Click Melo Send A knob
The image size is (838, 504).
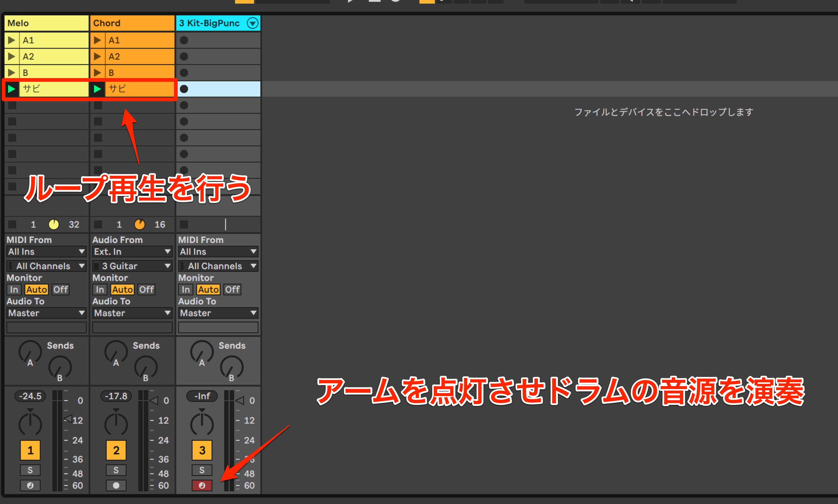(x=30, y=352)
